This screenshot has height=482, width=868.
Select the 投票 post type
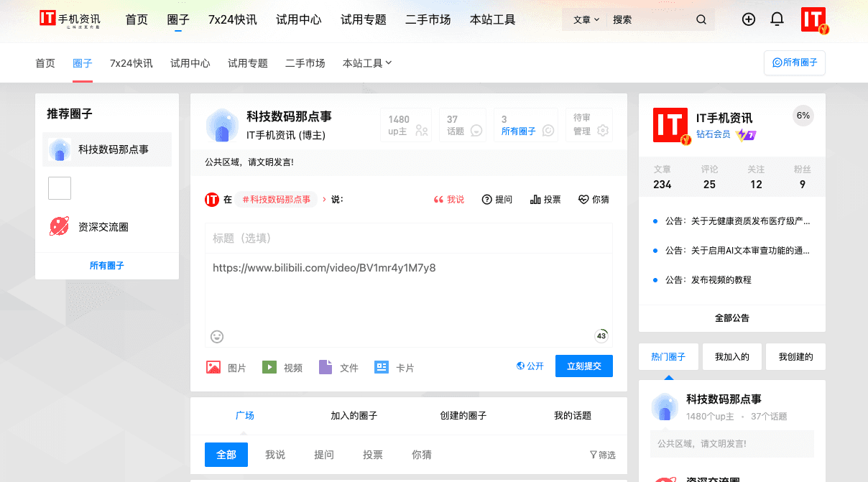545,200
